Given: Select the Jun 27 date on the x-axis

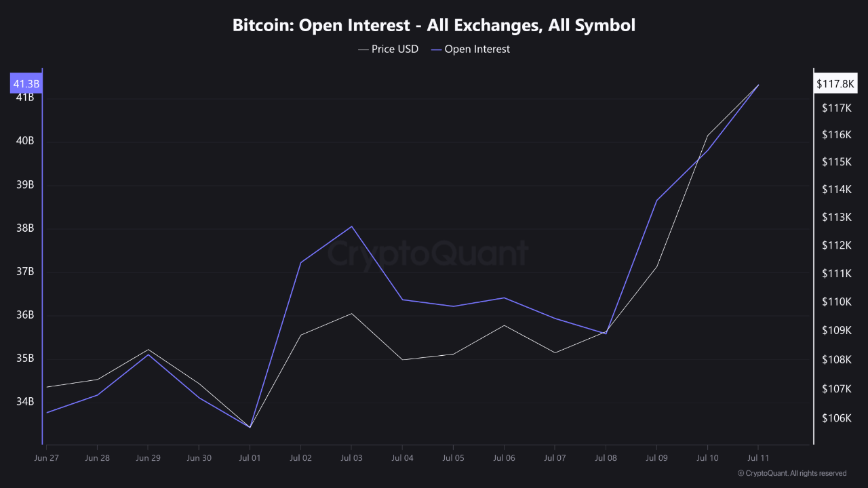Looking at the screenshot, I should click(x=46, y=458).
